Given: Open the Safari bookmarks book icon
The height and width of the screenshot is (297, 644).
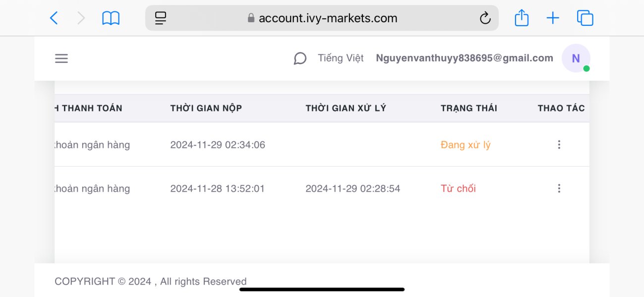Looking at the screenshot, I should point(111,19).
